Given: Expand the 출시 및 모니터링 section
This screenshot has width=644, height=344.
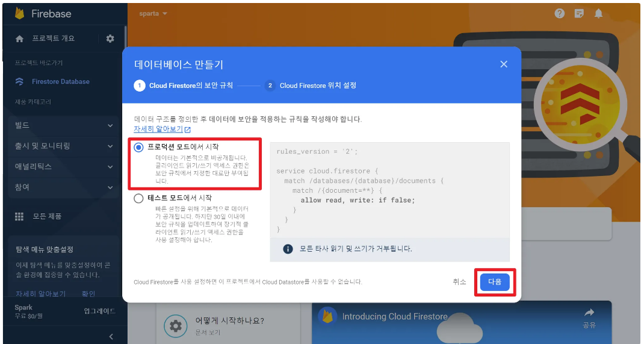Looking at the screenshot, I should point(63,146).
